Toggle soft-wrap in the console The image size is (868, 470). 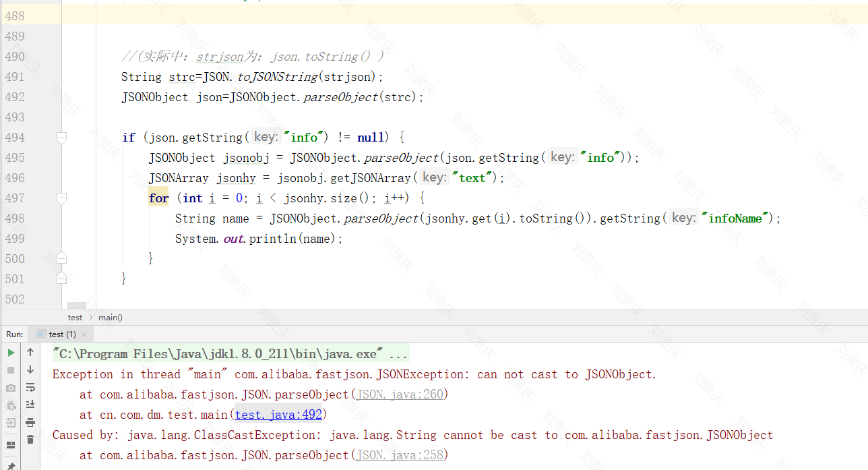(x=30, y=387)
